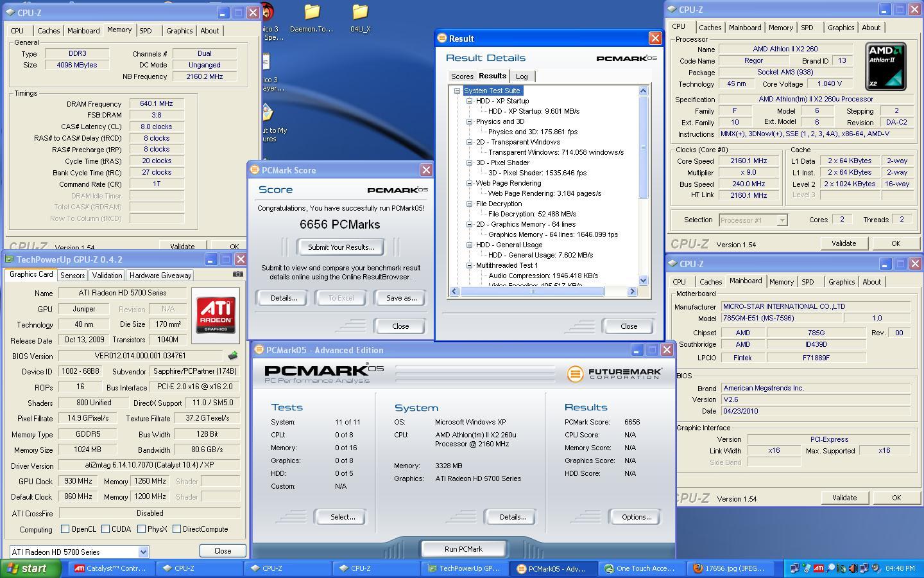Click Submit Your Results button
Screen dimensions: 924x578
[x=341, y=247]
